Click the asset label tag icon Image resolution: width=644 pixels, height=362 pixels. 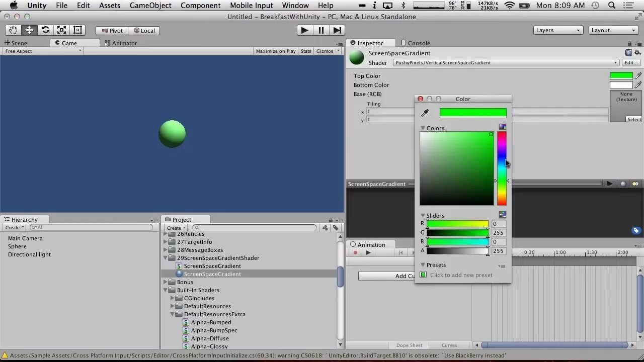(636, 231)
